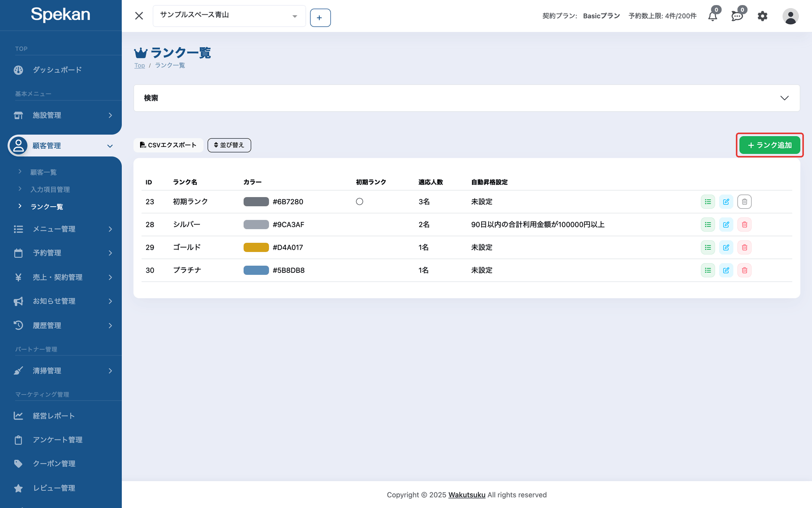Viewport: 812px width, 508px height.
Task: Open the user profile avatar
Action: coord(790,16)
